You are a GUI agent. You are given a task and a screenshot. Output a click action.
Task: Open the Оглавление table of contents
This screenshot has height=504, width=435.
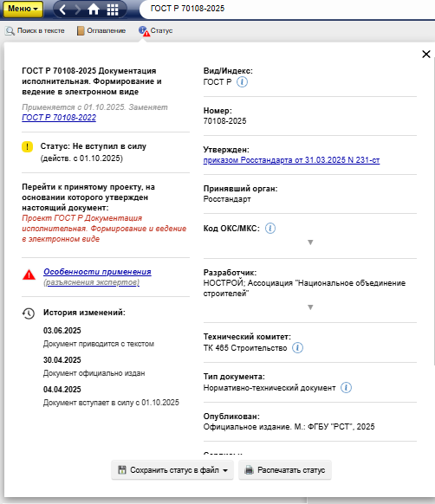(101, 31)
